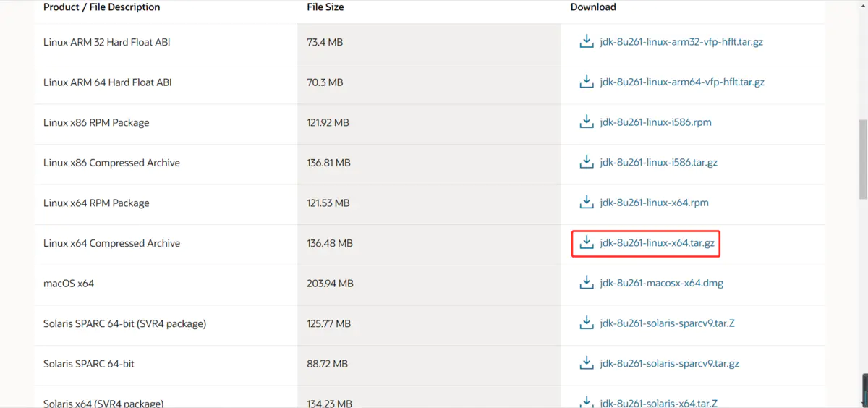Select the Product / File Description header
Screen dimensions: 868x408
(x=102, y=7)
